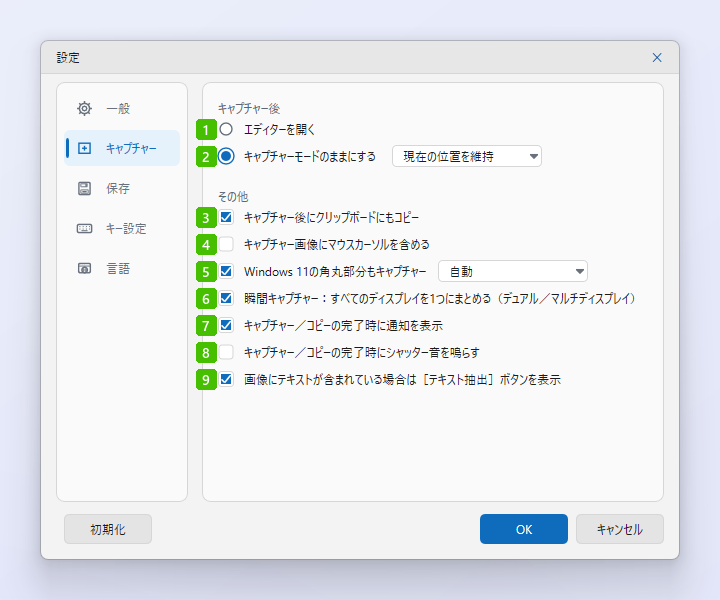
Task: Enable キャプチャー画像にマウスカーソルを含める checkbox
Action: (226, 244)
